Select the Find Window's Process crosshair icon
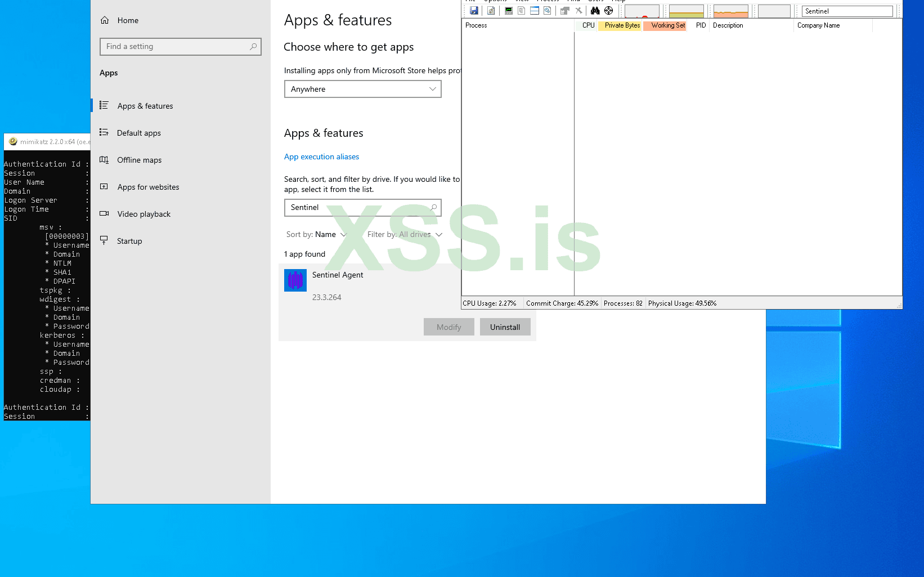Screen dimensions: 924x577 point(609,11)
